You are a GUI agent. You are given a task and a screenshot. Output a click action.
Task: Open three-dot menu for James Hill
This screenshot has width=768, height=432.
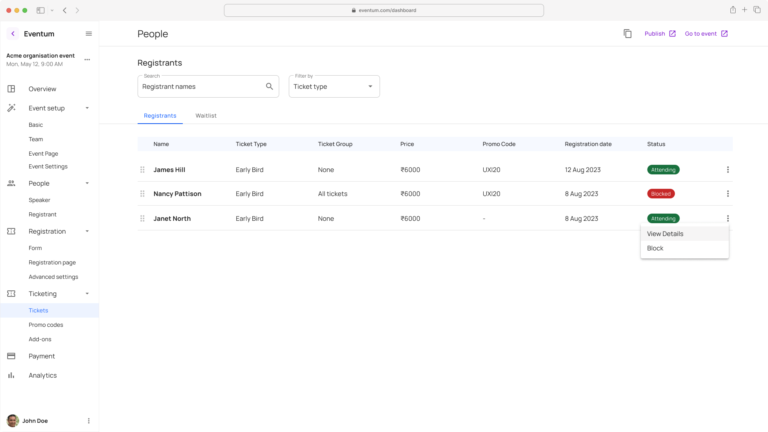tap(727, 170)
